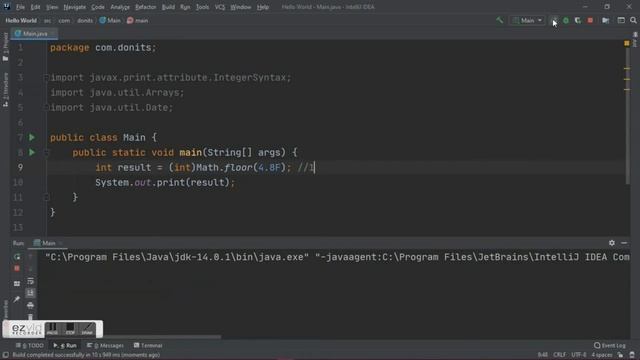Open the Run tool window tab
Image resolution: width=640 pixels, height=360 pixels.
[x=64, y=346]
